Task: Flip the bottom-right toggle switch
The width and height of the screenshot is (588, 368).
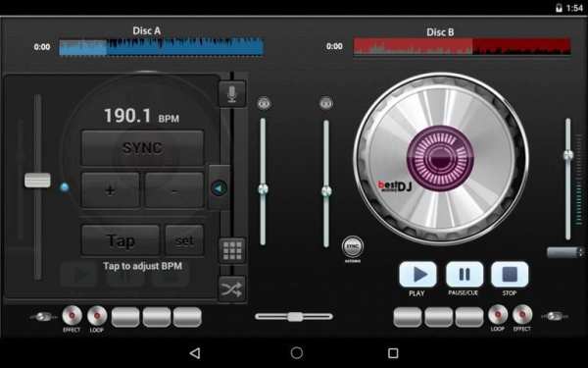Action: 555,316
